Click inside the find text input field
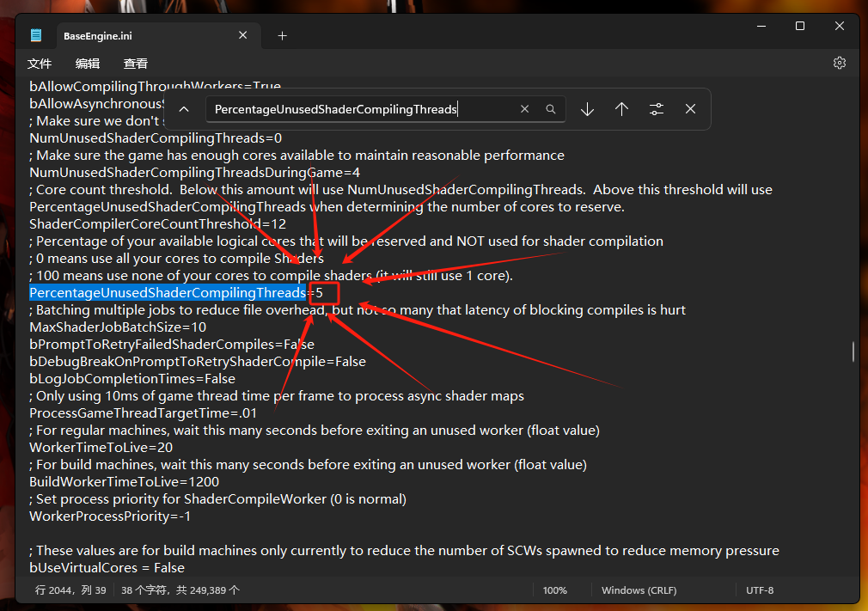 coord(361,109)
